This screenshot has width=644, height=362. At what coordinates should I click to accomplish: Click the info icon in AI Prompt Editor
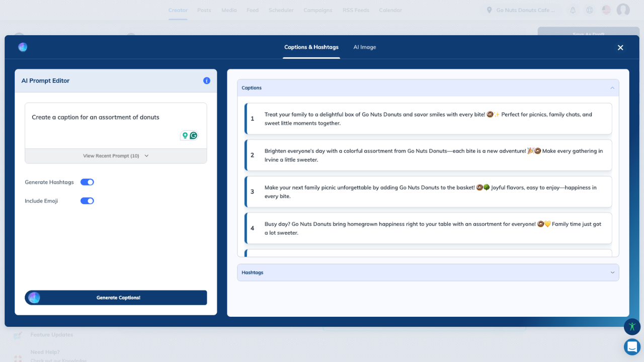click(206, 80)
